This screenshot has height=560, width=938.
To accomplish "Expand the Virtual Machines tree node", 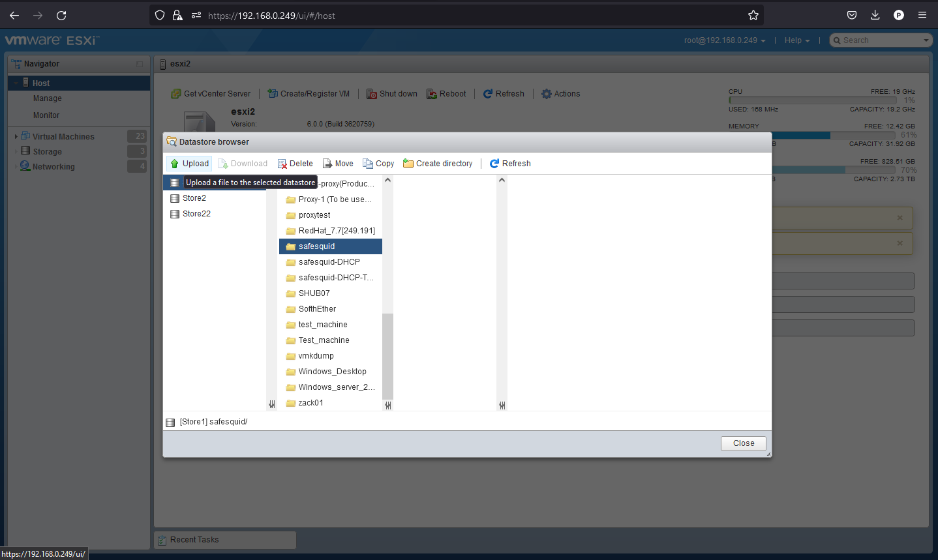I will [16, 137].
